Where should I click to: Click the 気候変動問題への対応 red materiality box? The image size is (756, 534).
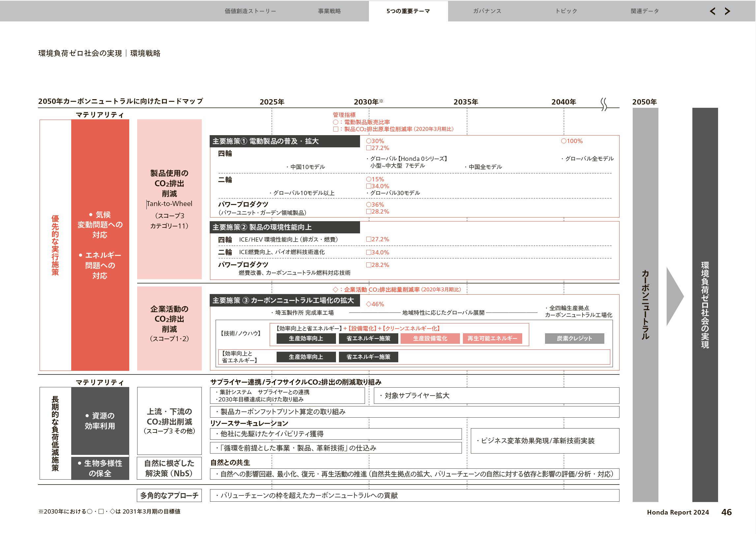[x=100, y=245]
